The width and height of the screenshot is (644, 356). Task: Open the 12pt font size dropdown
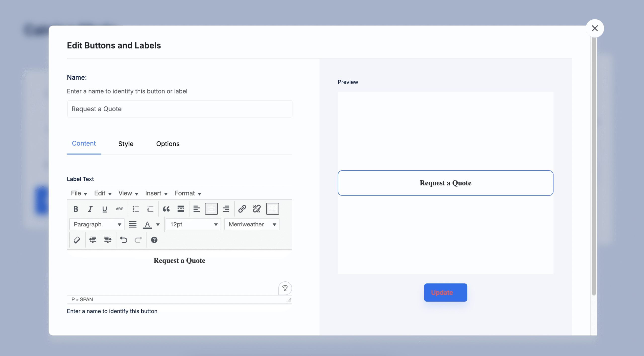(x=193, y=224)
